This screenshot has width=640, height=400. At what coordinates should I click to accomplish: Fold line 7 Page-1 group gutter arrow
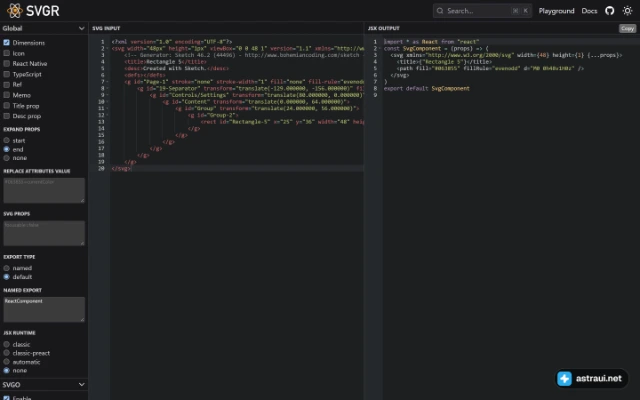pyautogui.click(x=107, y=82)
